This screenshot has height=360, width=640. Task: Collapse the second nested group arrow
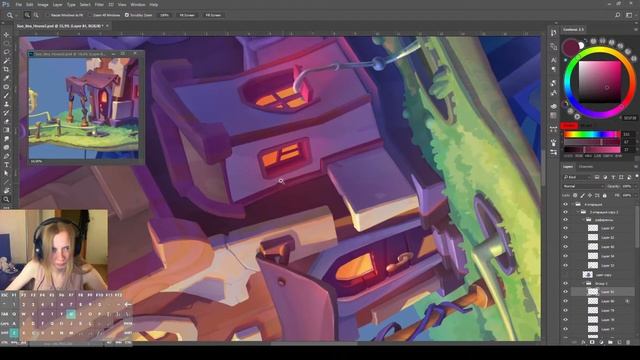coord(578,212)
